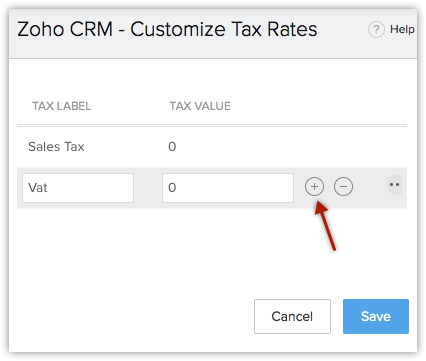Click the Vat tax label input field
Screen dimensions: 426x361
point(78,188)
